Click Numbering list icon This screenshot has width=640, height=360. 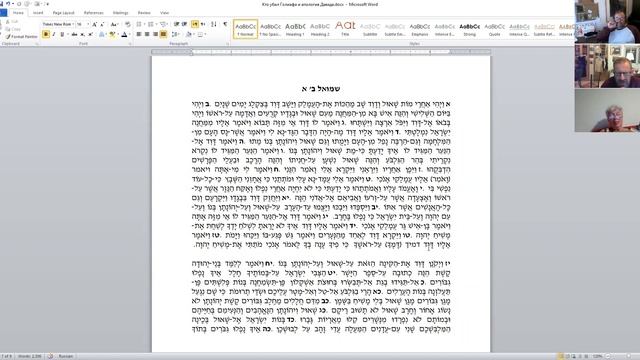click(x=151, y=24)
